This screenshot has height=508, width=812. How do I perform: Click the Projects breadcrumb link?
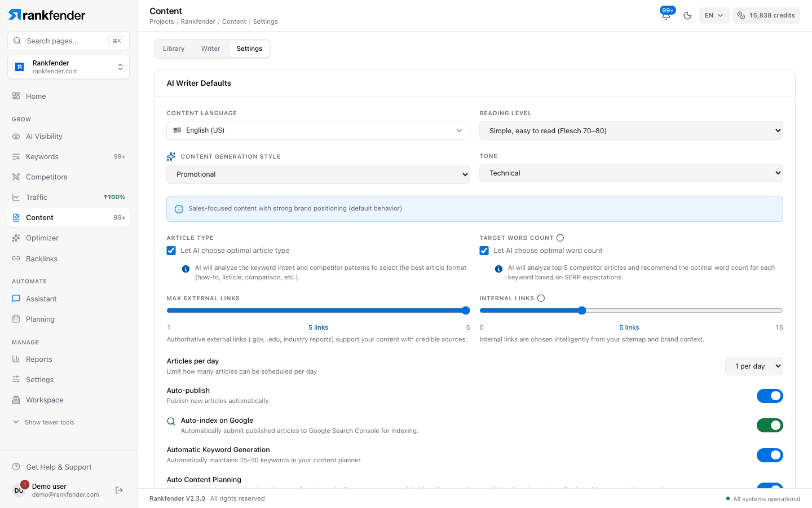point(162,21)
